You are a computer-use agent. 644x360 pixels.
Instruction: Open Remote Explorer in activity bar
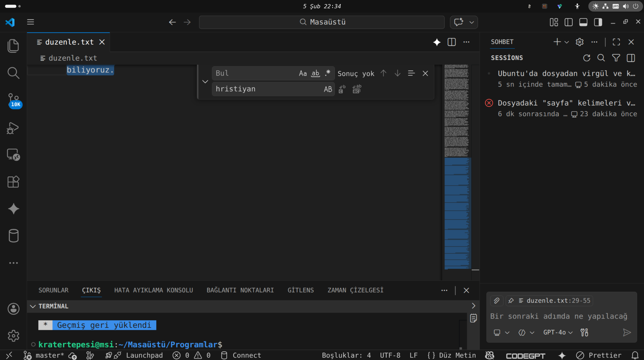13,155
